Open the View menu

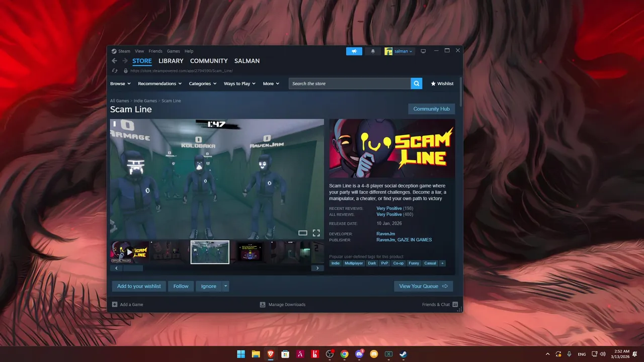click(139, 51)
